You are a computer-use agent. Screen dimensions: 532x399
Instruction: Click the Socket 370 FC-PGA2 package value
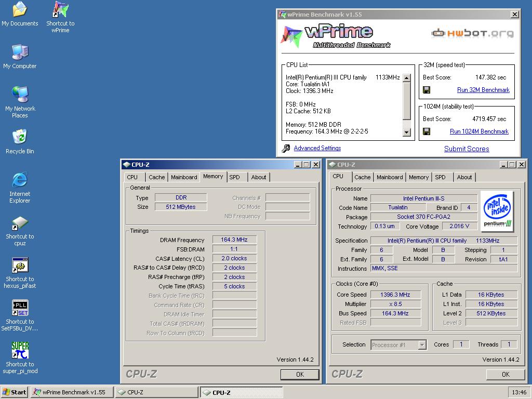[424, 217]
